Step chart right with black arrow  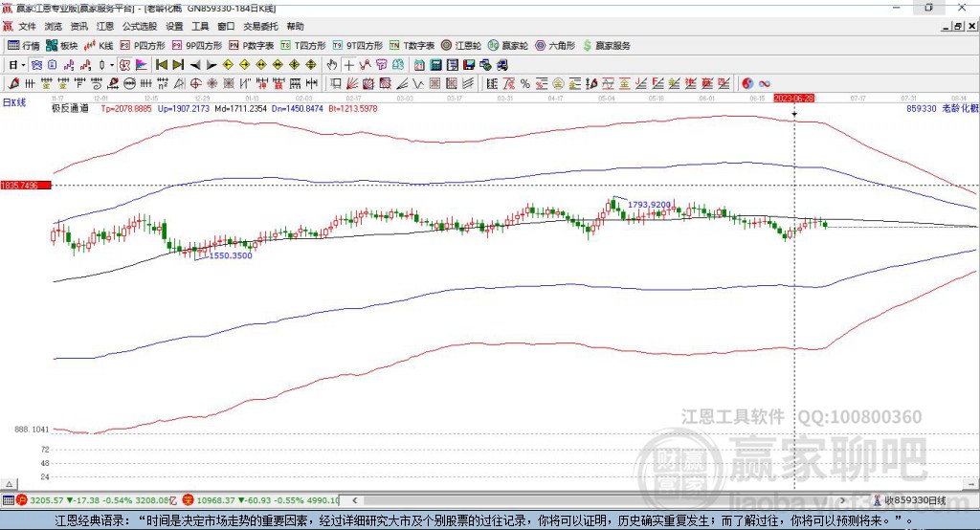(x=212, y=65)
